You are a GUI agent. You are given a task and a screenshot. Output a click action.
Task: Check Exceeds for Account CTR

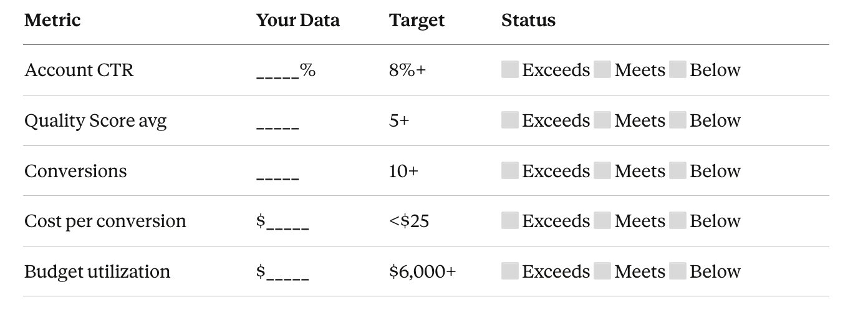click(x=510, y=69)
